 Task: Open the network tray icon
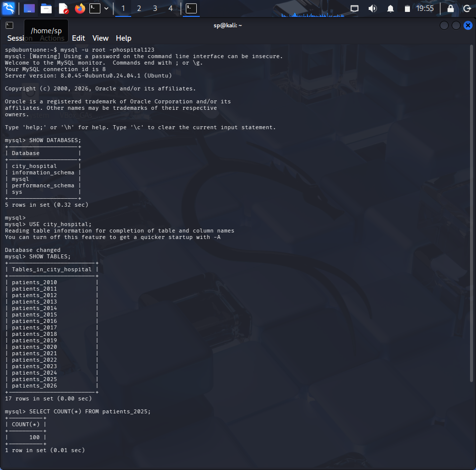click(x=355, y=8)
